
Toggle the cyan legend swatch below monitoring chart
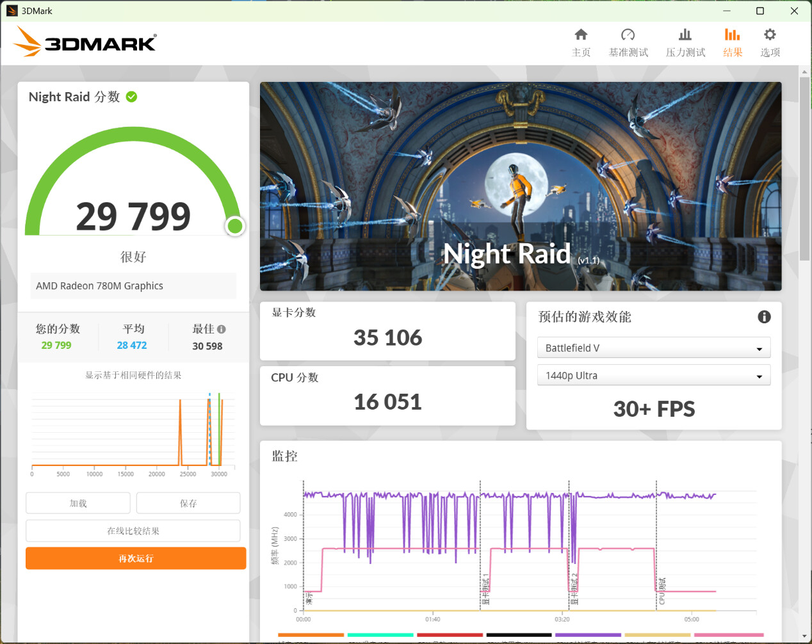(380, 635)
